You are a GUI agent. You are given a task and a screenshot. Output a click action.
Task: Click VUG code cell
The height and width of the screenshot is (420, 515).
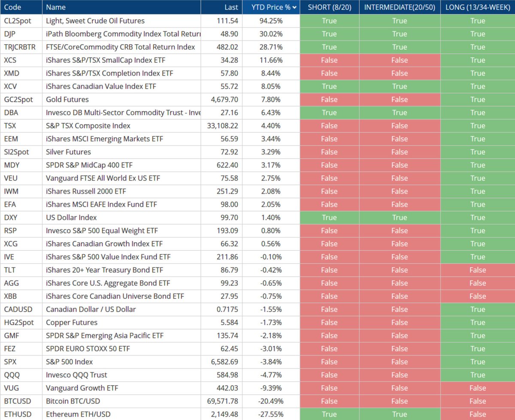(21, 387)
